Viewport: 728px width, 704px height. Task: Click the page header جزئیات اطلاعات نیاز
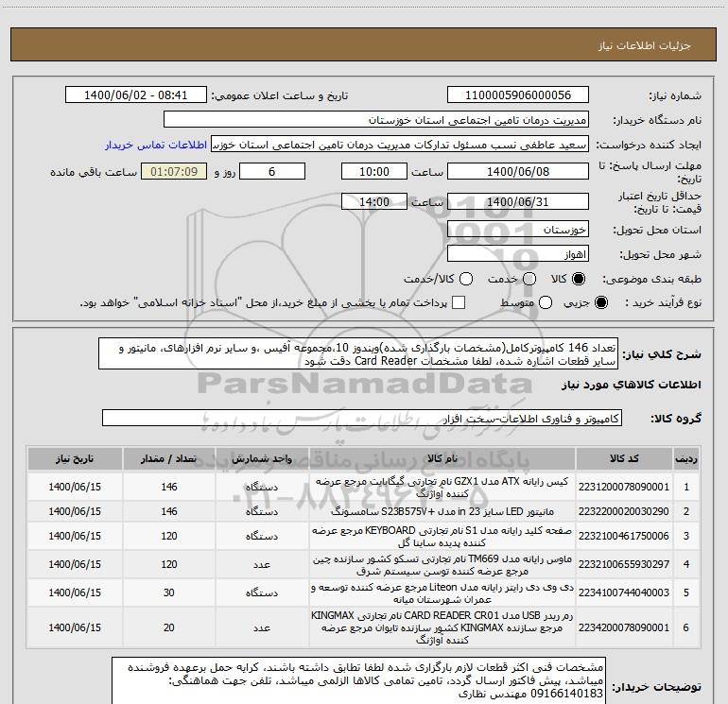(645, 45)
